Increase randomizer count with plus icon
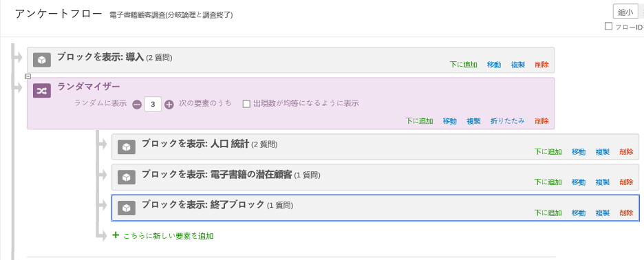 coord(169,105)
